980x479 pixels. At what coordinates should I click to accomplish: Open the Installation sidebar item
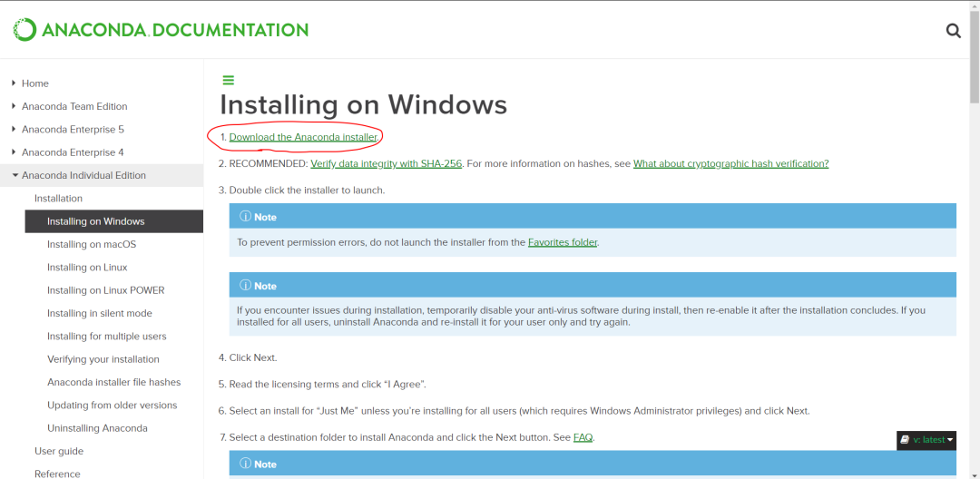point(58,199)
